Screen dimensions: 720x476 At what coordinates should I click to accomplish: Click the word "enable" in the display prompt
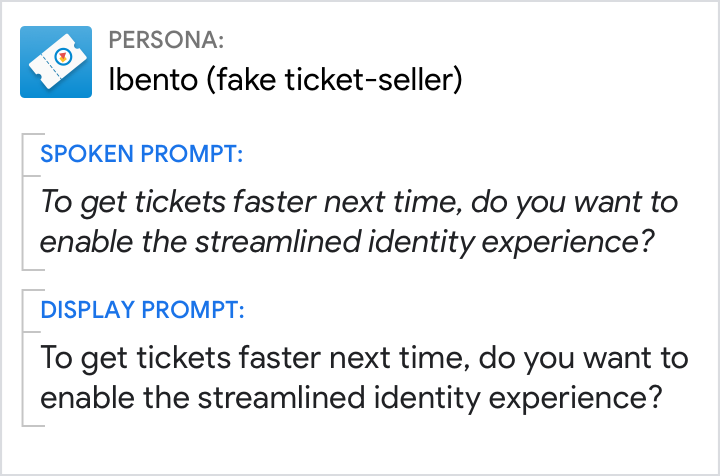(77, 397)
